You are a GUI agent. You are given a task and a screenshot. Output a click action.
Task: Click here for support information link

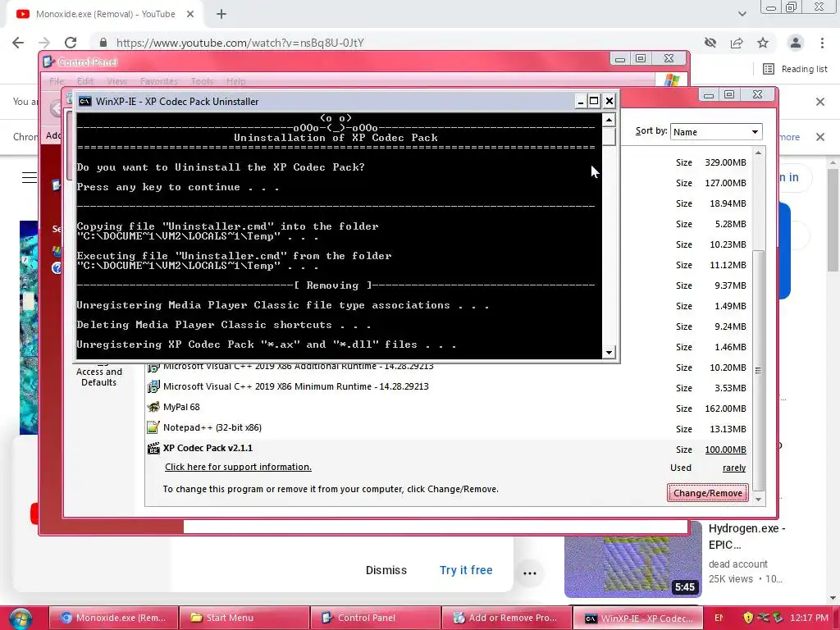click(238, 467)
